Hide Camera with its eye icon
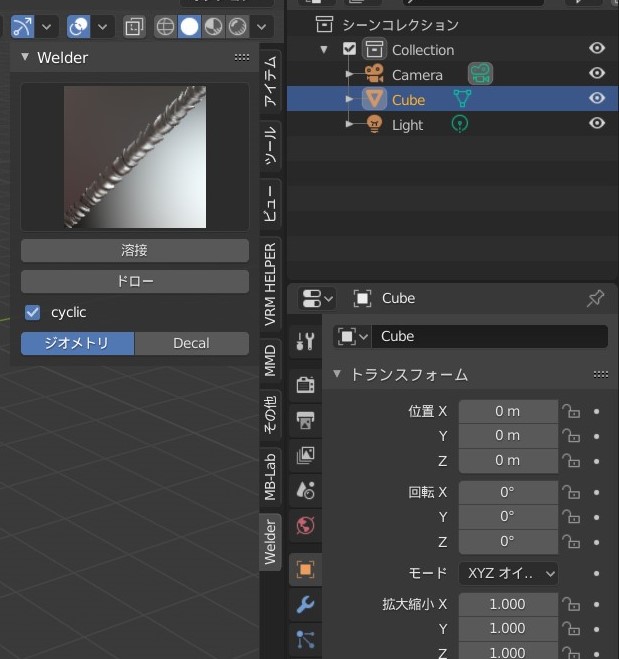The image size is (619, 659). coord(597,73)
